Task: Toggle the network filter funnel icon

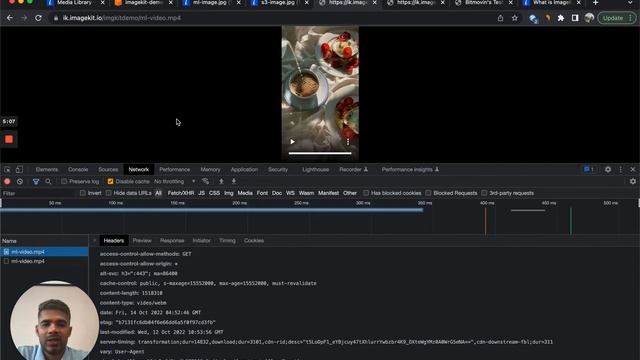Action: tap(36, 181)
